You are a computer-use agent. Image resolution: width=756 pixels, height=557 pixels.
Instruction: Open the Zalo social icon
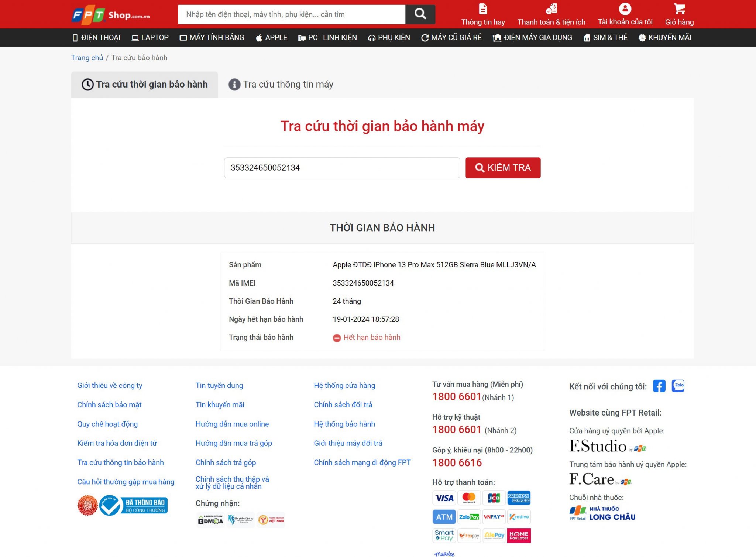pos(678,386)
